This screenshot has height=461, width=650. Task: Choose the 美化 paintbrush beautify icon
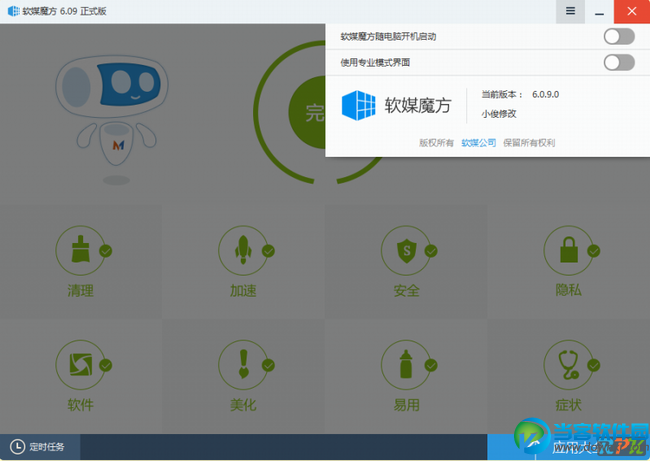pos(243,364)
